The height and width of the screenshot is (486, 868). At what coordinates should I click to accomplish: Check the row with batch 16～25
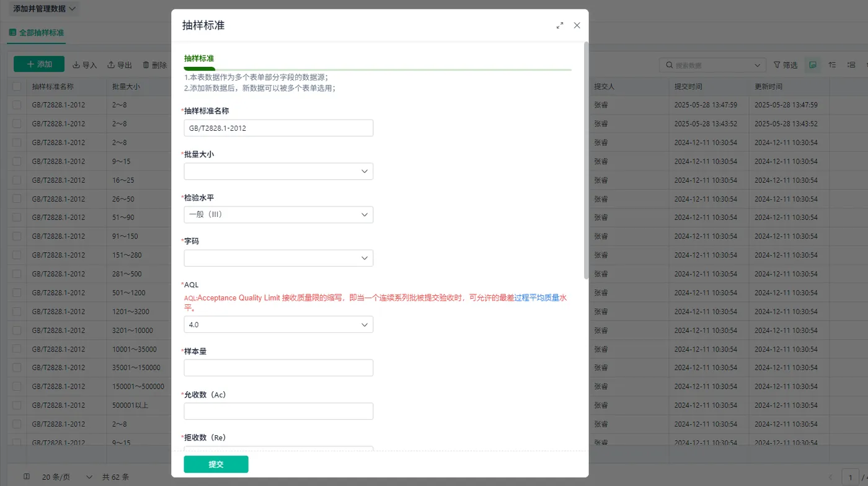point(17,180)
